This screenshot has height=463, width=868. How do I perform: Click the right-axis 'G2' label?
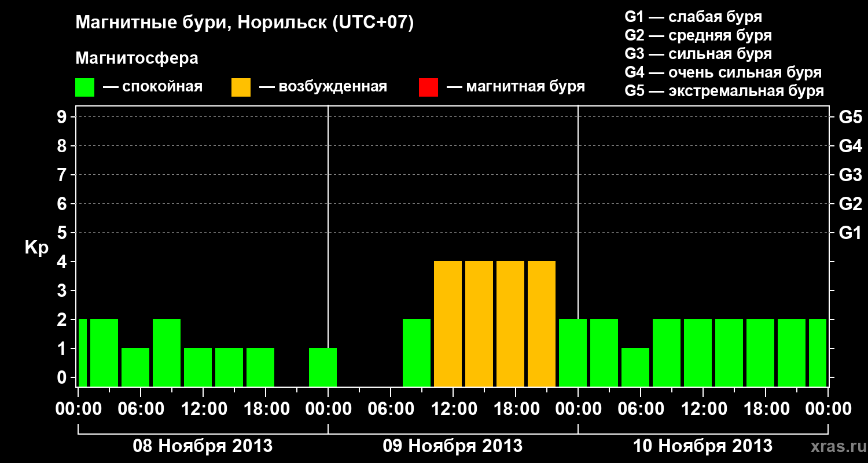(x=850, y=204)
